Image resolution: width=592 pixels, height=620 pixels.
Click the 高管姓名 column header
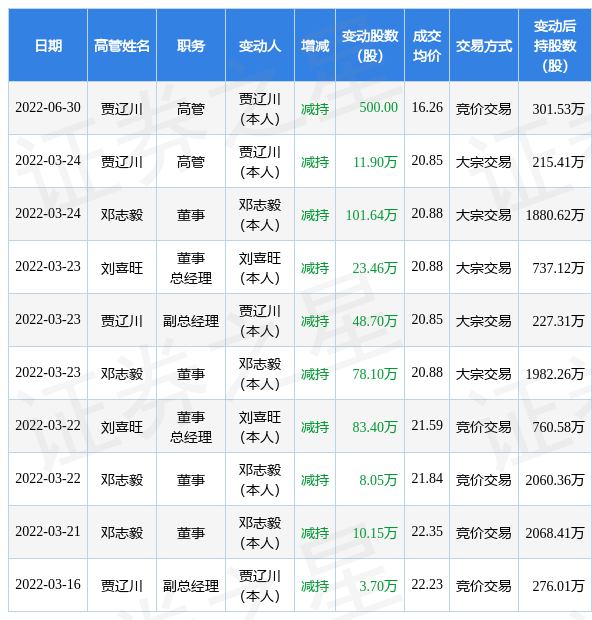click(x=122, y=46)
